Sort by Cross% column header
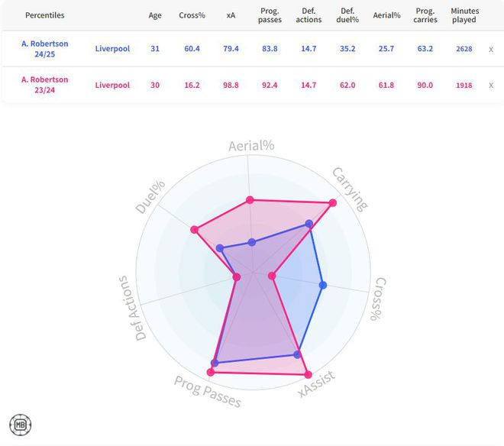The height and width of the screenshot is (446, 504). click(x=192, y=15)
